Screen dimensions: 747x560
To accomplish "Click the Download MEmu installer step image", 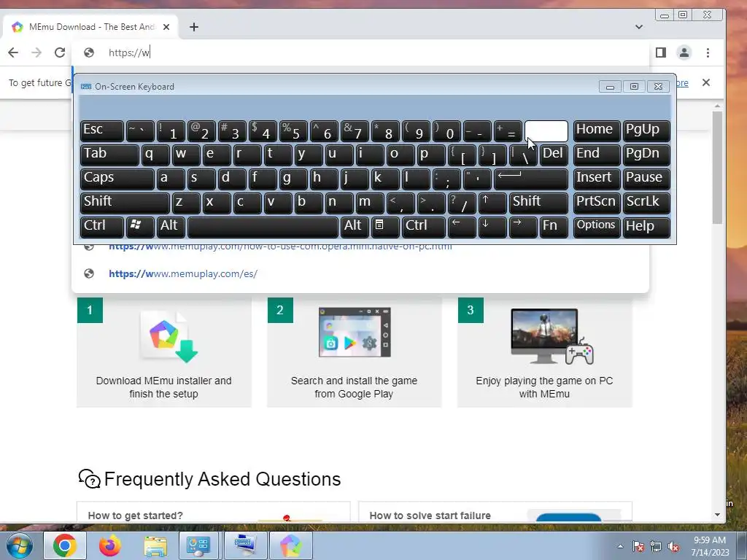I will click(x=169, y=335).
